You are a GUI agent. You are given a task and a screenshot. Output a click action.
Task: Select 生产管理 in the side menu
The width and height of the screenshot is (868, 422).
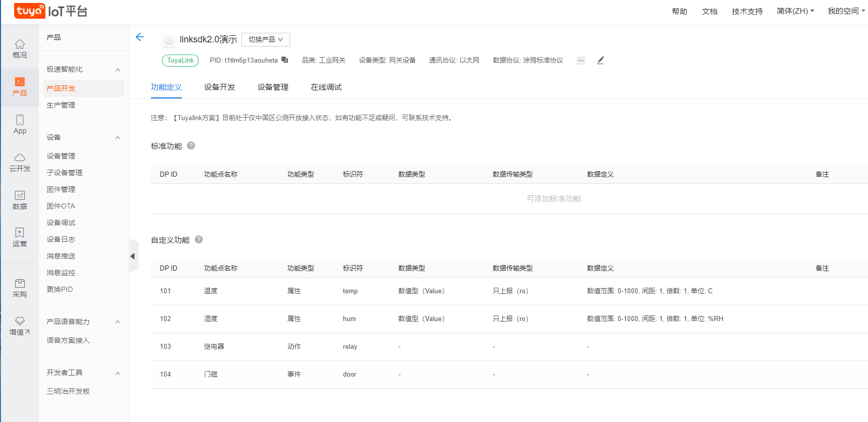[61, 105]
